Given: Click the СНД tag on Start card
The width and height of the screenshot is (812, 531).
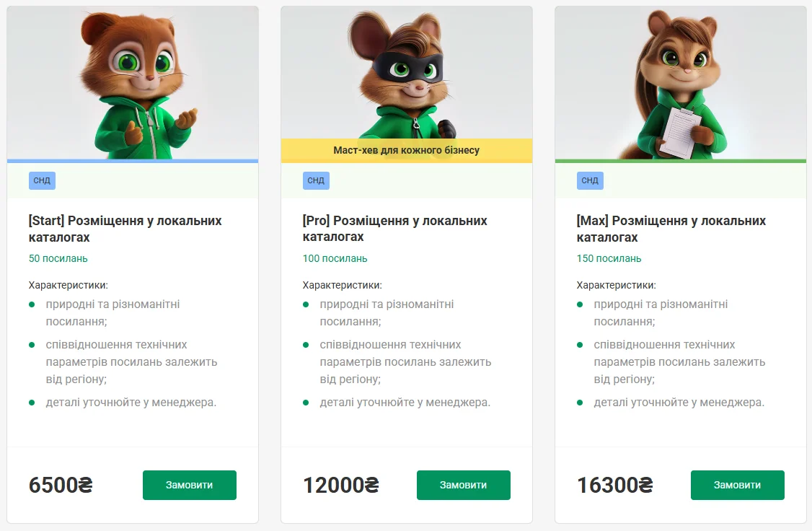Looking at the screenshot, I should [42, 180].
